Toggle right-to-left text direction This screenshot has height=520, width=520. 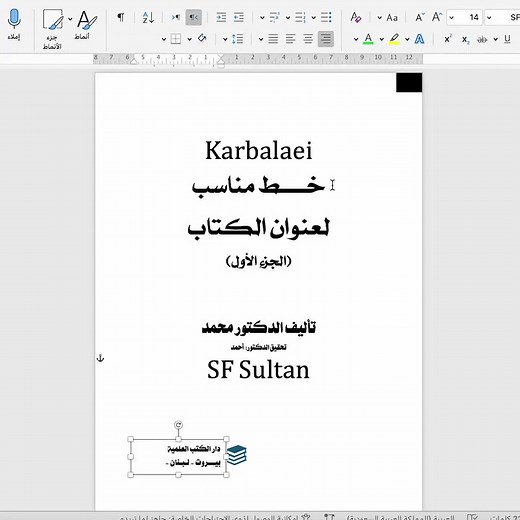[x=194, y=17]
